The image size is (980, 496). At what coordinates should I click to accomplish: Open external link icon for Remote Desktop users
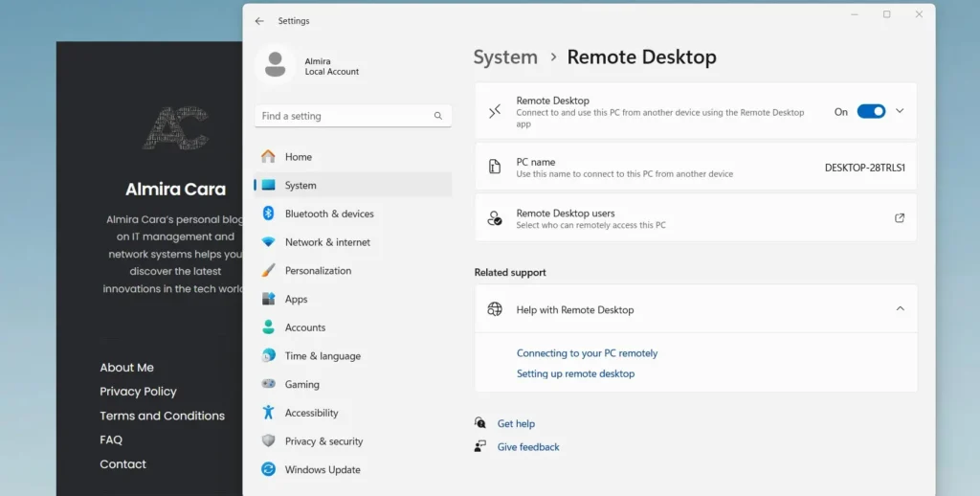[900, 217]
